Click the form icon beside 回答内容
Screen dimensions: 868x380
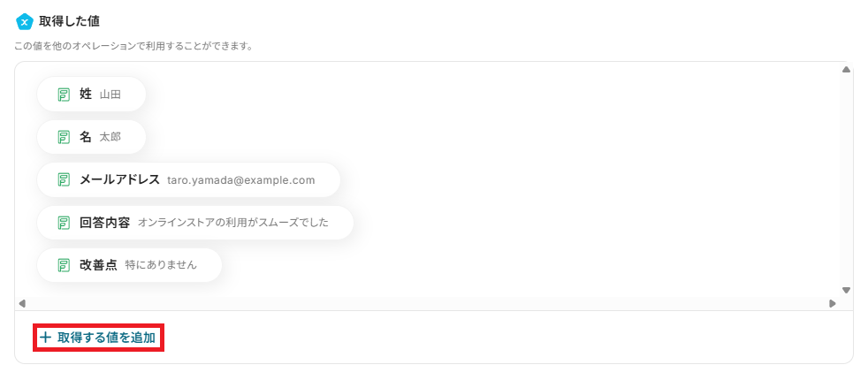click(64, 223)
